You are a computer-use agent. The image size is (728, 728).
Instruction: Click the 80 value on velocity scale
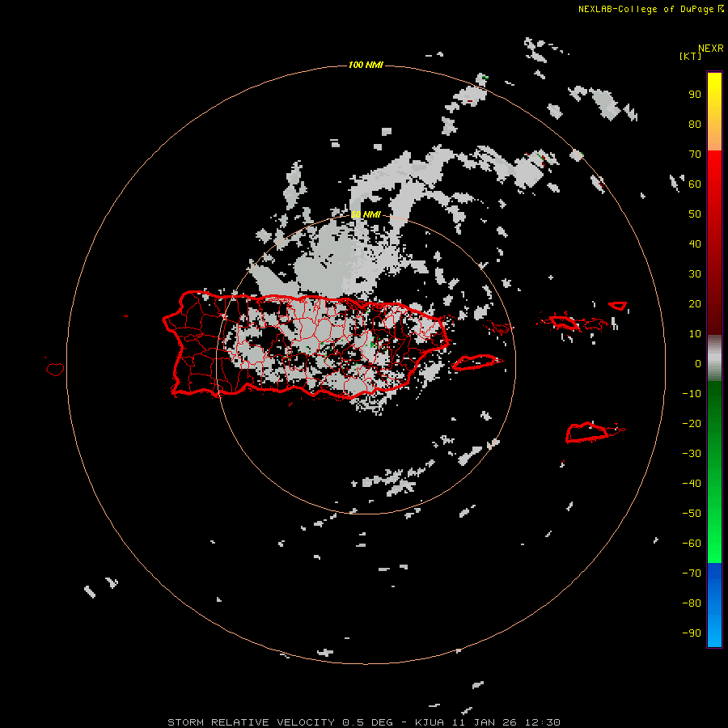pyautogui.click(x=695, y=124)
